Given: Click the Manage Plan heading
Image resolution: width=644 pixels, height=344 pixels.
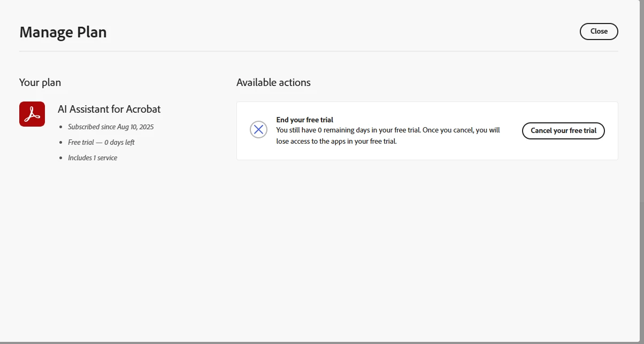Looking at the screenshot, I should click(63, 32).
